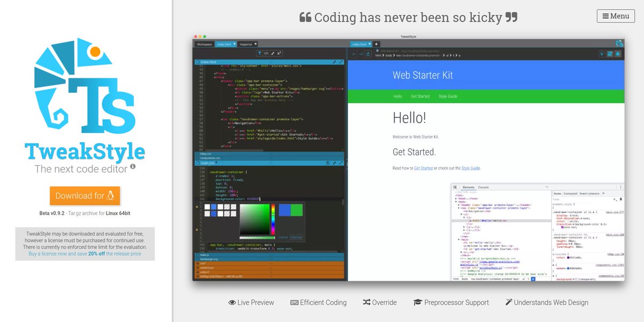Switch to the DevTools Elements tab
Screen dimensions: 644x322
[469, 187]
